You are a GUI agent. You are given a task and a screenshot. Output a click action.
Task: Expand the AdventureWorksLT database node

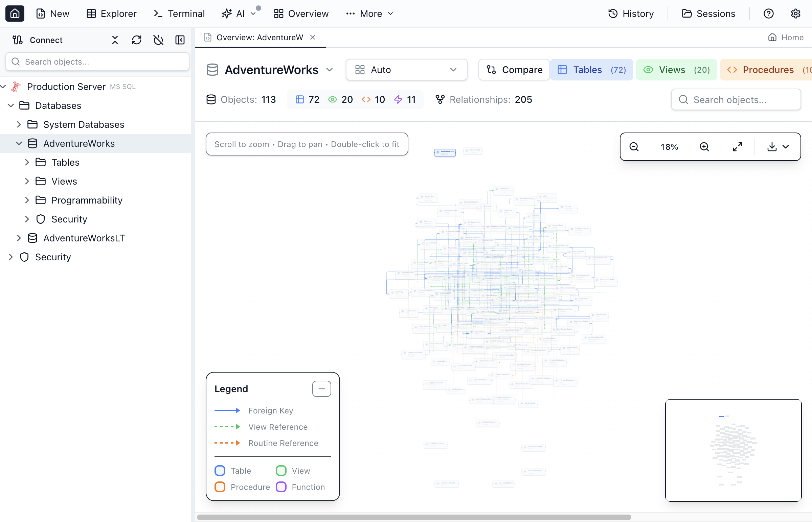(x=19, y=238)
